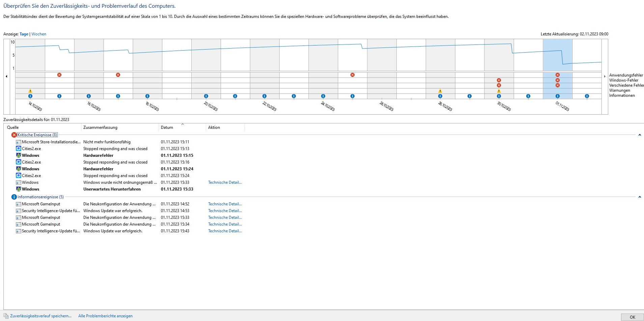
Task: Switch chart view to Wochen
Action: coord(39,34)
